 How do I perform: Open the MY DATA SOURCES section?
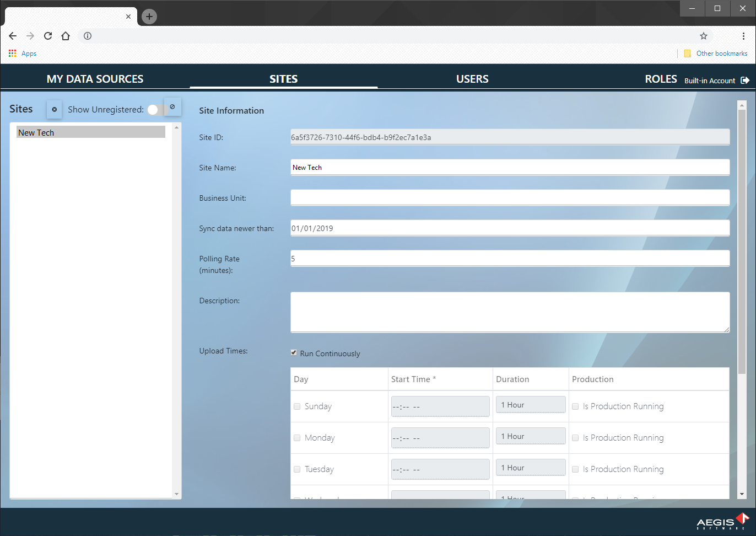(95, 79)
